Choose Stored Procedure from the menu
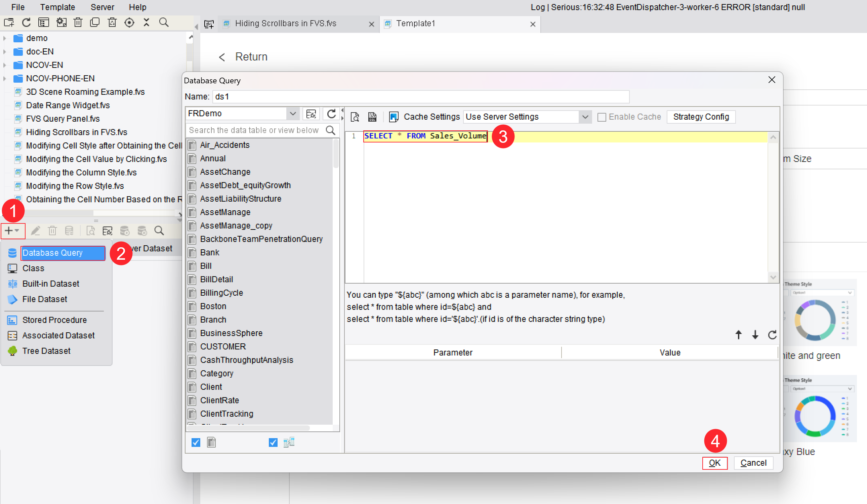The image size is (867, 504). tap(54, 320)
